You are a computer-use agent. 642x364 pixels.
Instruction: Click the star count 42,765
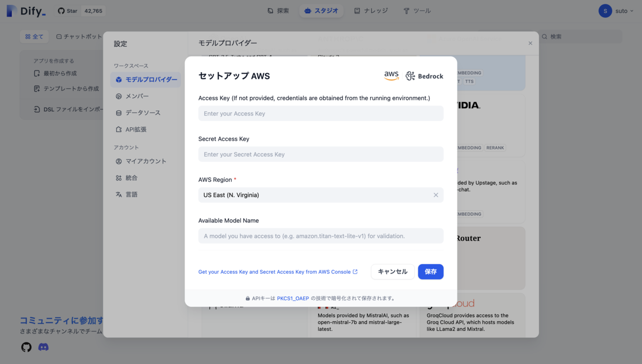tap(94, 11)
